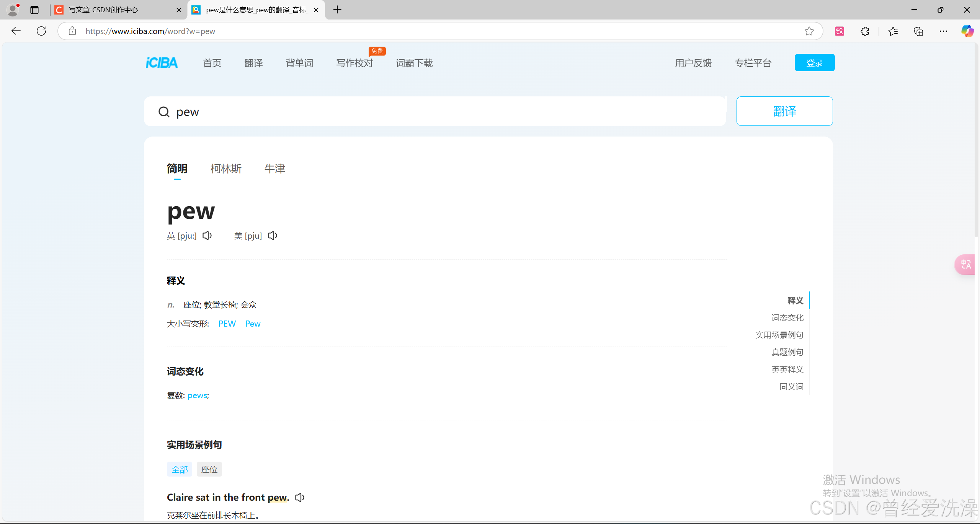The height and width of the screenshot is (524, 980).
Task: Click the pew search input field
Action: coord(434,112)
